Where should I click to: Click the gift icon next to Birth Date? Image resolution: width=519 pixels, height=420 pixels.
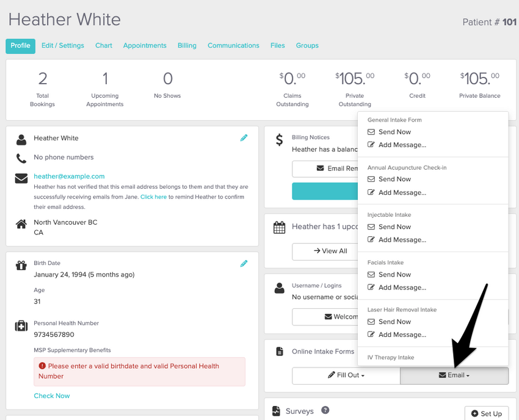(21, 265)
